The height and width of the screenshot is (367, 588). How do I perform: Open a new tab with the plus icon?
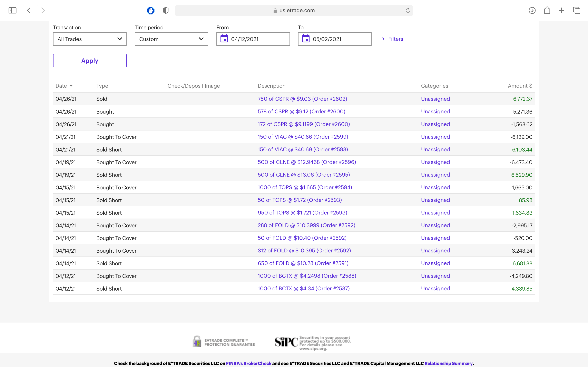click(561, 10)
